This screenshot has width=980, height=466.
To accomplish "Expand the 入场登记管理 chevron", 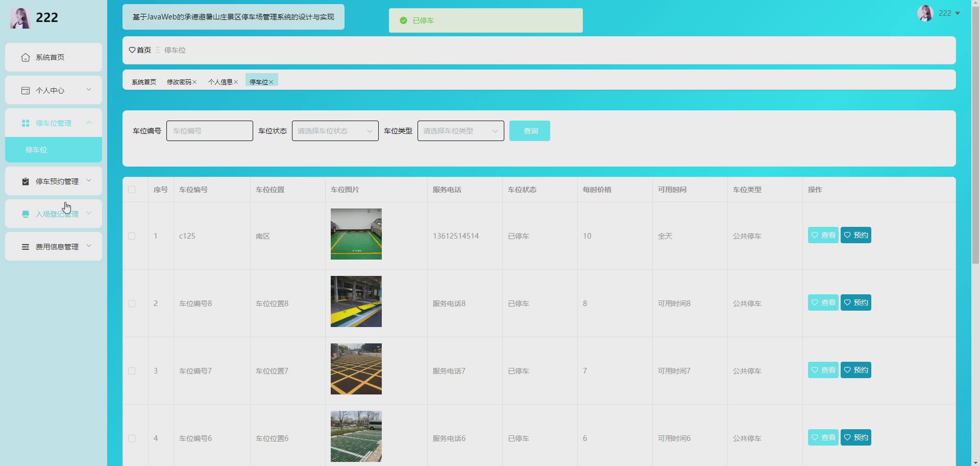I will point(89,213).
